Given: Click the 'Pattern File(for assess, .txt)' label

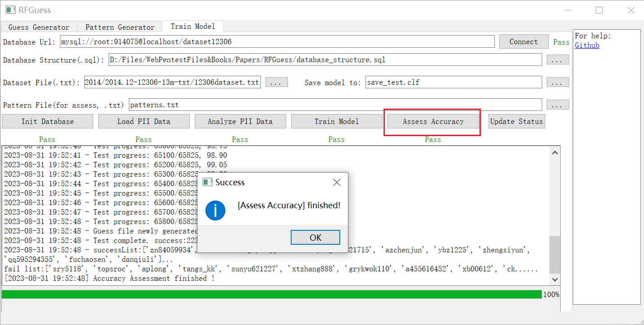Looking at the screenshot, I should pyautogui.click(x=64, y=105).
